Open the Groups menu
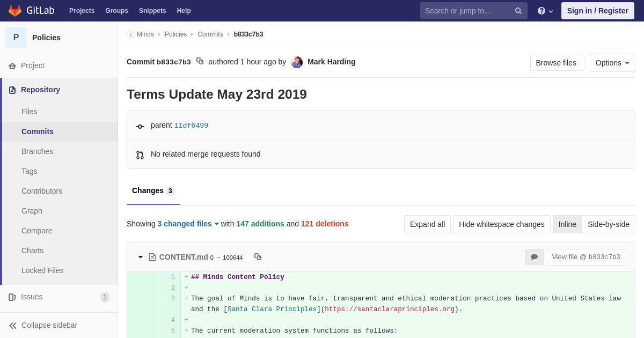 116,11
